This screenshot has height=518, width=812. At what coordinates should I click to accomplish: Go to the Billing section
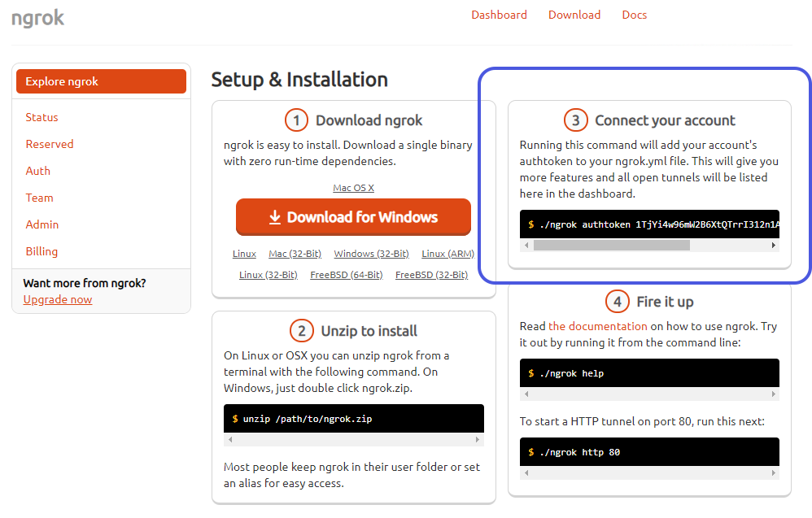click(x=41, y=251)
